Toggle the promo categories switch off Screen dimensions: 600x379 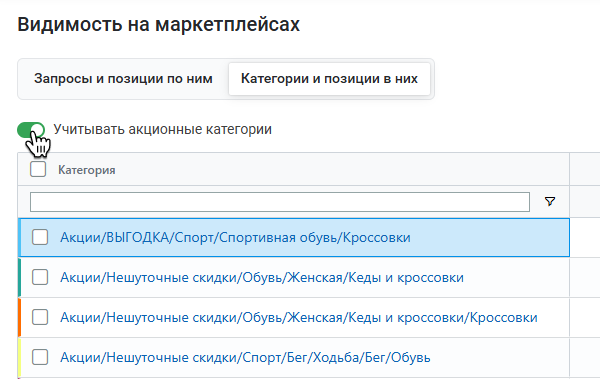pyautogui.click(x=31, y=130)
